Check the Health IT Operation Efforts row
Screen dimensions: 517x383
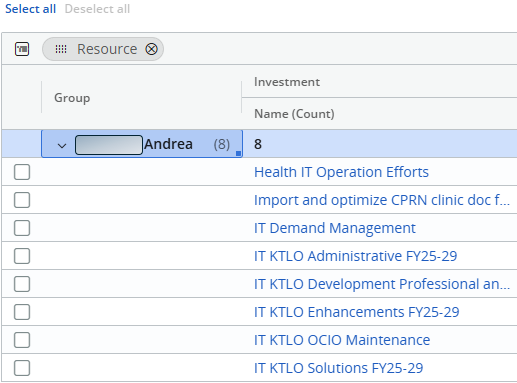click(22, 172)
